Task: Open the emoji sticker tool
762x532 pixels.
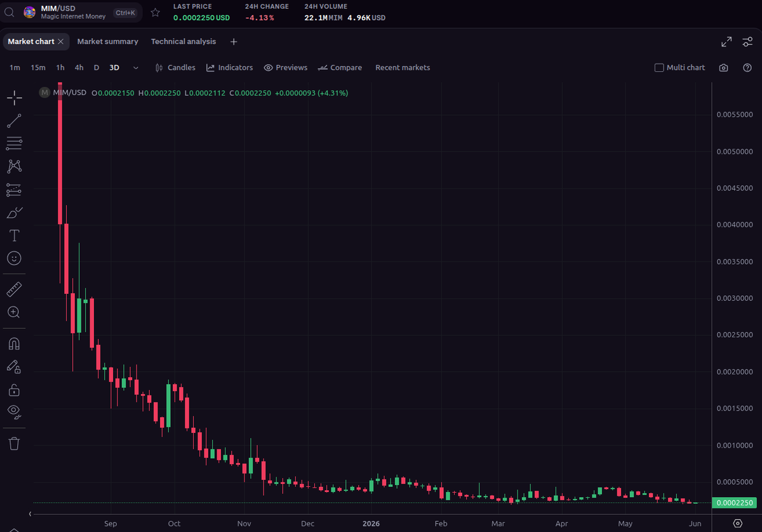Action: 14,258
